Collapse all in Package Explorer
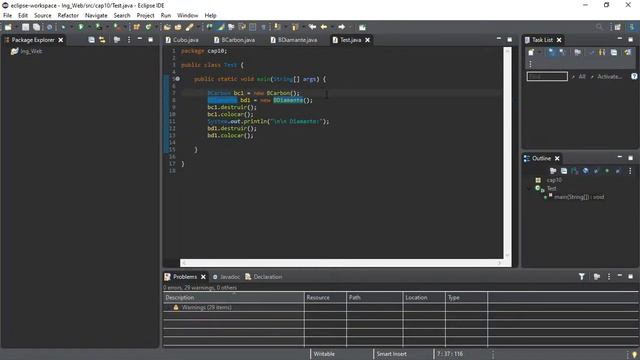Screen dimensions: 640x360 (91, 40)
